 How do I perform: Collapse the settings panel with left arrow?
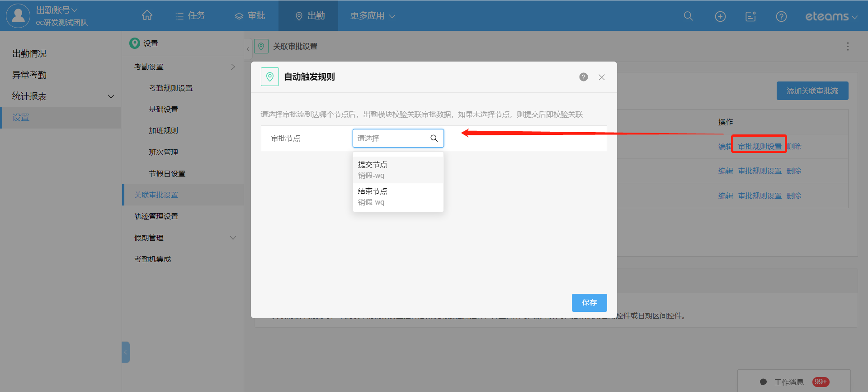tap(248, 49)
